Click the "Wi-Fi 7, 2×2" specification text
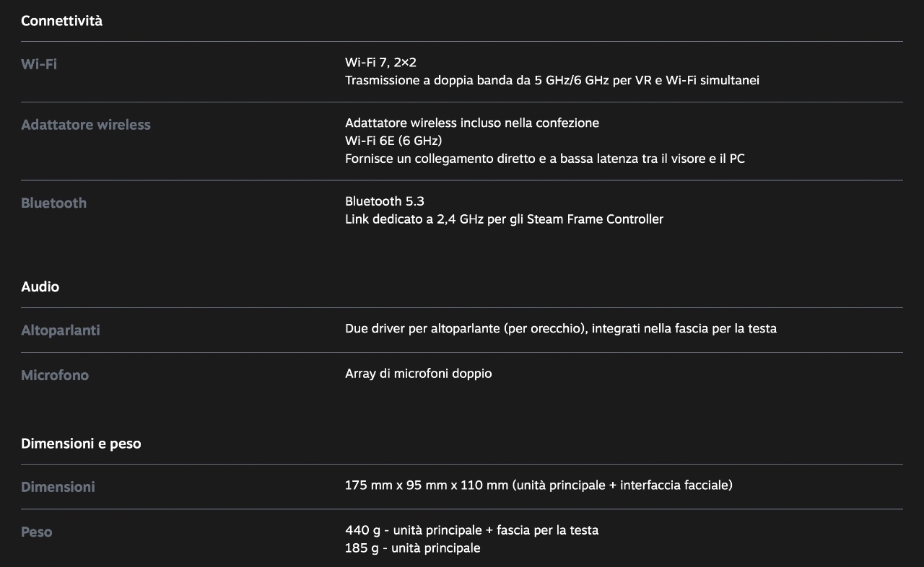The width and height of the screenshot is (924, 567). (x=380, y=63)
